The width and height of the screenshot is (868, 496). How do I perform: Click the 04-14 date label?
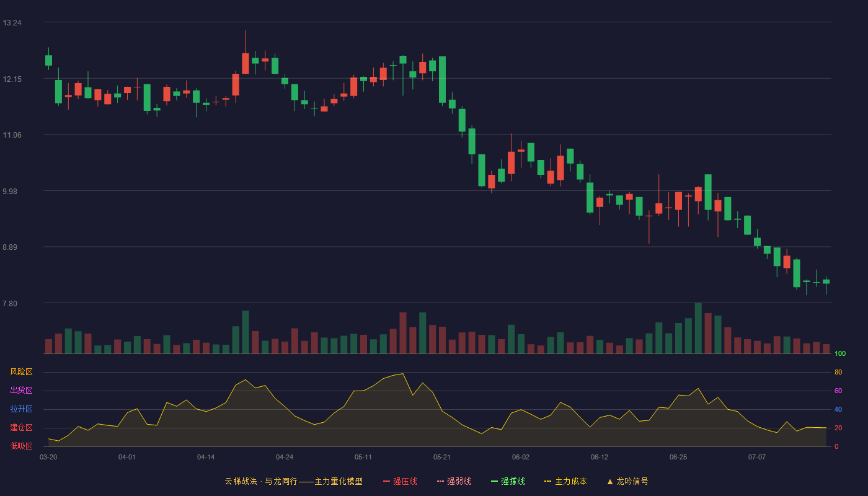[206, 457]
